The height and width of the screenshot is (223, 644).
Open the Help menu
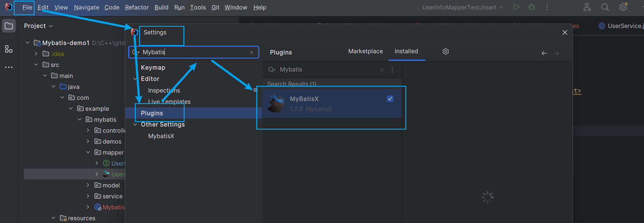pos(260,7)
